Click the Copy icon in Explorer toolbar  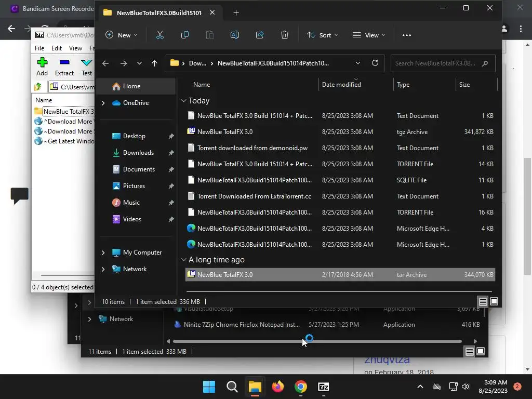point(185,35)
